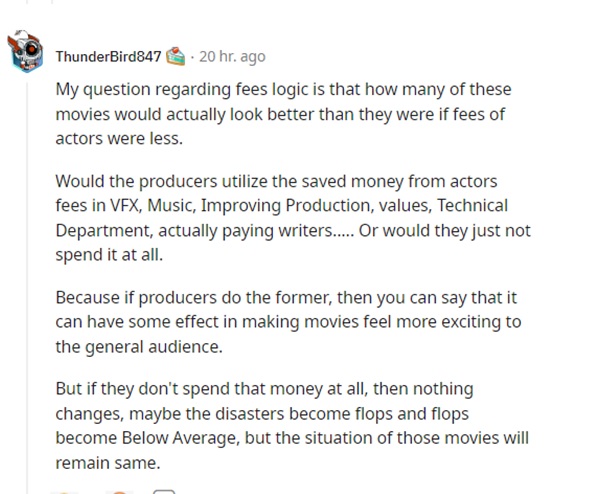Click the '20 hr. ago' timestamp

coord(232,56)
